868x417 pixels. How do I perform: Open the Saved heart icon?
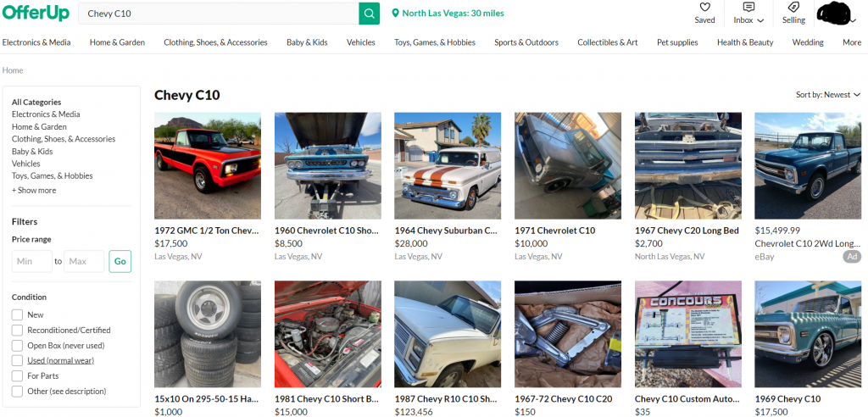[x=704, y=7]
